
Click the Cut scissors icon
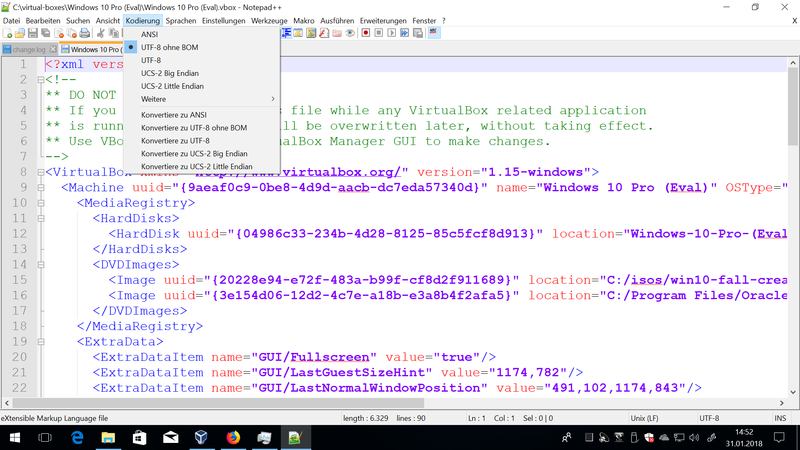tap(101, 33)
